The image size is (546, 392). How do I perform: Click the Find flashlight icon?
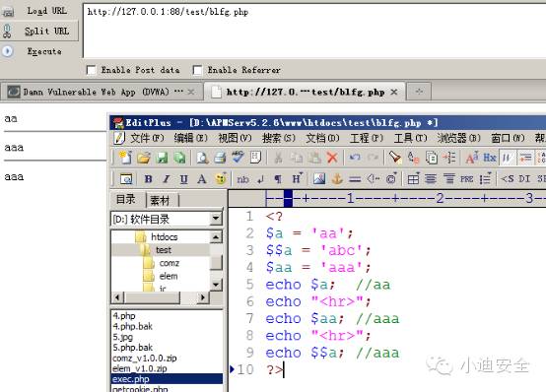395,158
